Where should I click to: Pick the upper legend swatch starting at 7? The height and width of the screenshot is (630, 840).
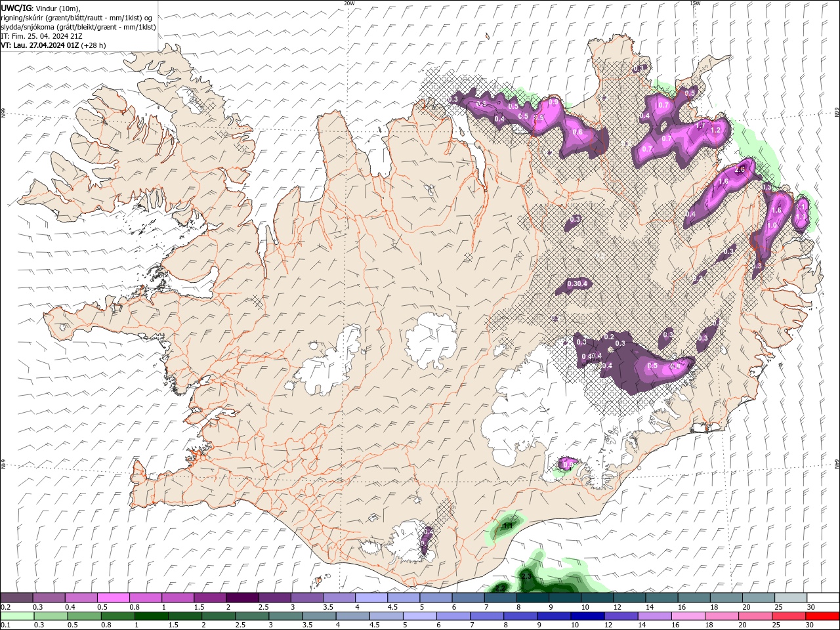[x=500, y=597]
